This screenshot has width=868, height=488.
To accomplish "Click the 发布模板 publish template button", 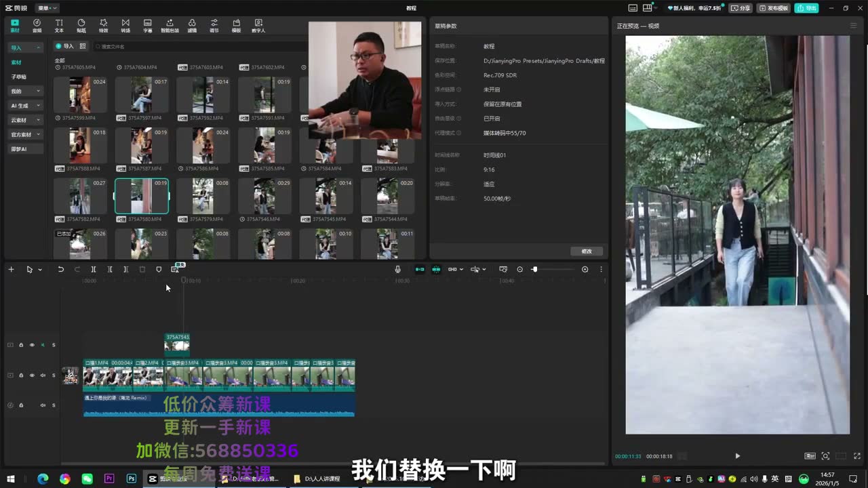I will coord(773,8).
